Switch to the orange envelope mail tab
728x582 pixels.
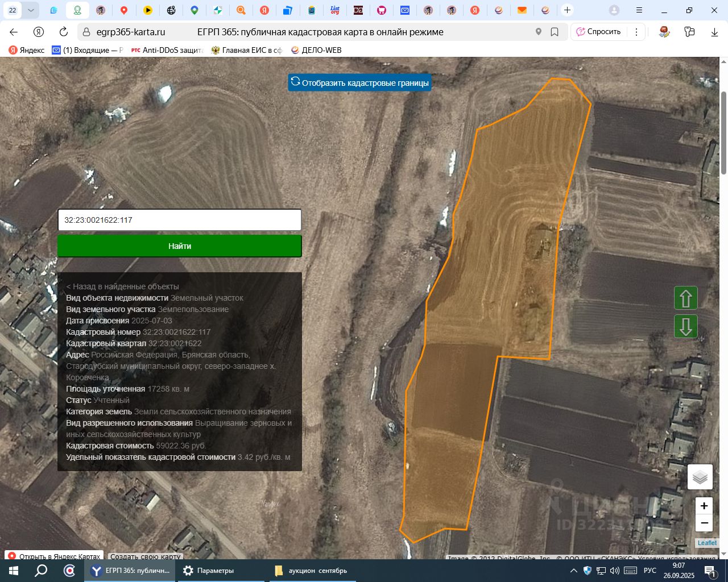(x=522, y=10)
